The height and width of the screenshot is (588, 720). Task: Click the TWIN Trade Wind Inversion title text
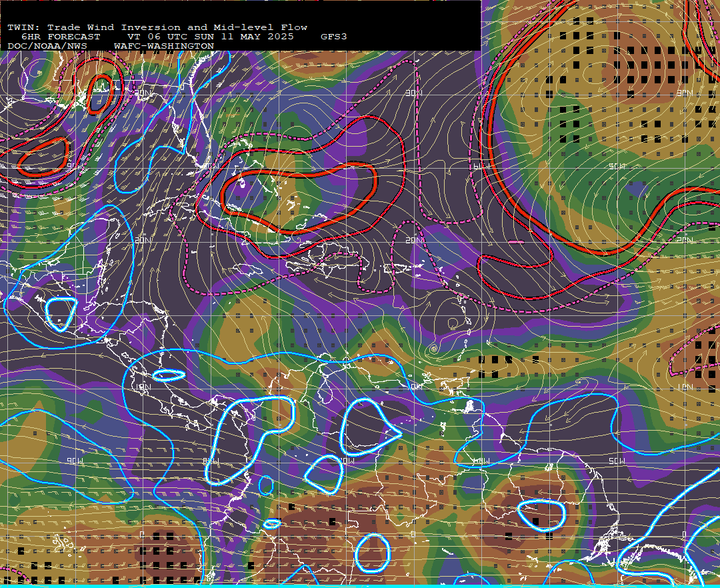[157, 27]
